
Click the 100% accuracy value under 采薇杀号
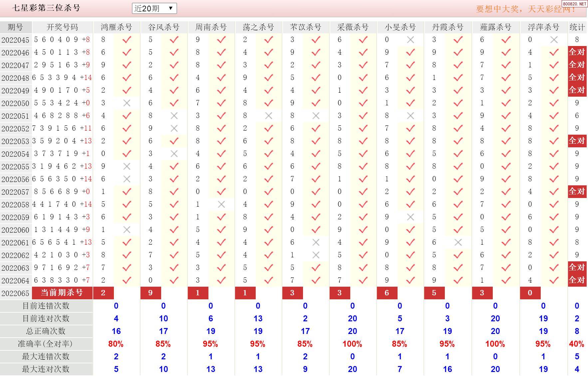352,344
